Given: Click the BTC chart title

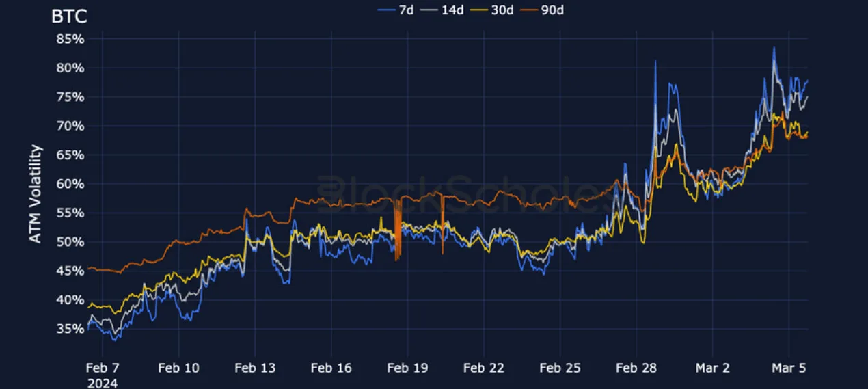Looking at the screenshot, I should click(69, 16).
